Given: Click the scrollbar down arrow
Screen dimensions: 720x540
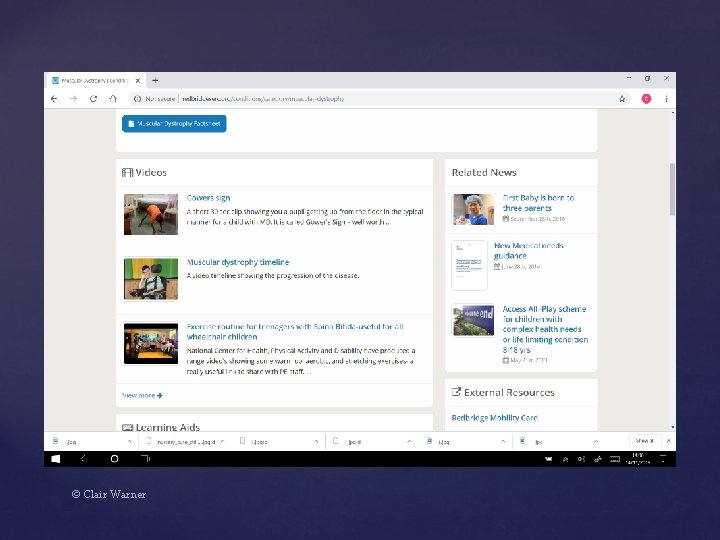Looking at the screenshot, I should click(673, 427).
